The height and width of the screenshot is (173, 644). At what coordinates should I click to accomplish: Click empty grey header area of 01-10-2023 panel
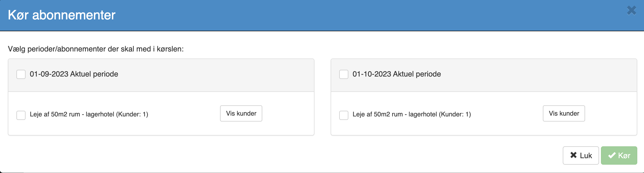[x=538, y=75]
